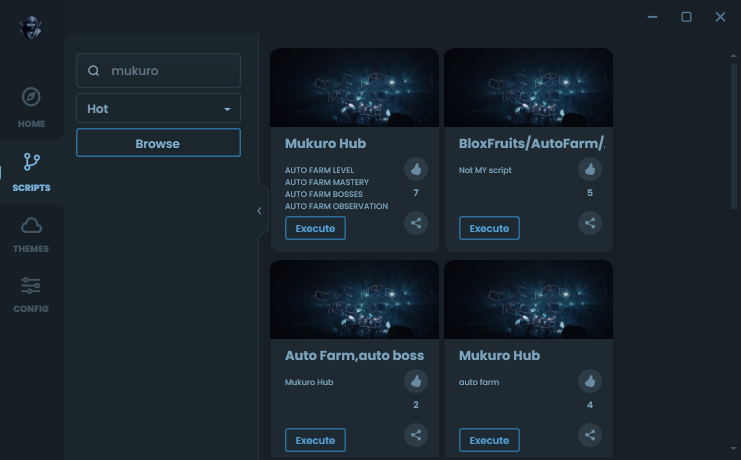The height and width of the screenshot is (460, 741).
Task: Close the application window
Action: pyautogui.click(x=720, y=17)
